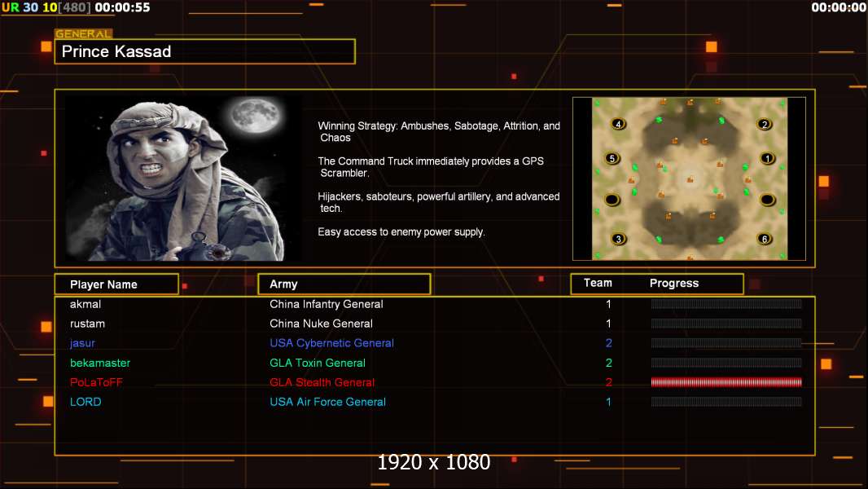This screenshot has width=868, height=489.
Task: Click the unnumbered start marker below position 5
Action: coord(612,200)
